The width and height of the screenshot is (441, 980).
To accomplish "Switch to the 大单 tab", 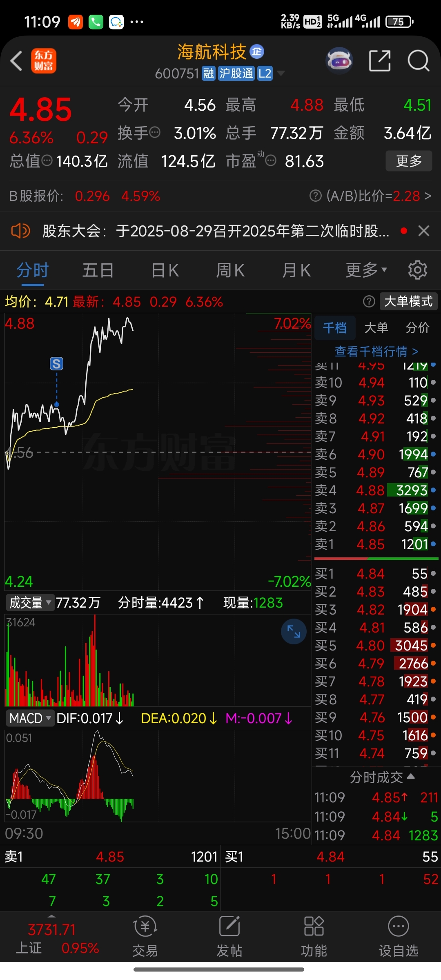I will point(376,327).
